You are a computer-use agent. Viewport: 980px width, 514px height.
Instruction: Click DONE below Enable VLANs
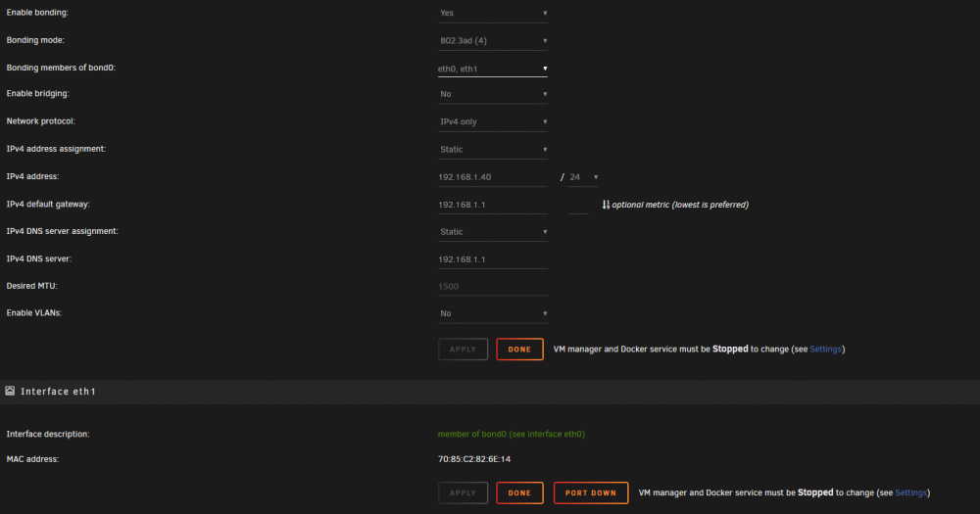point(519,350)
